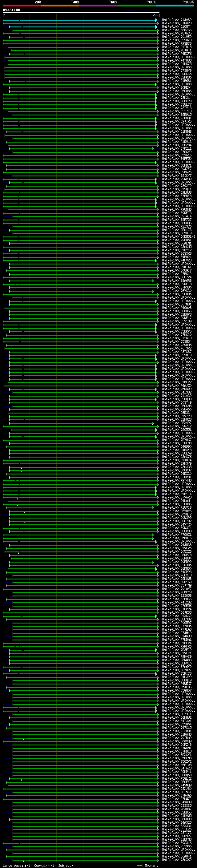Select the AV431180 query label
Viewport: 197px width, 868px height.
tap(11, 10)
